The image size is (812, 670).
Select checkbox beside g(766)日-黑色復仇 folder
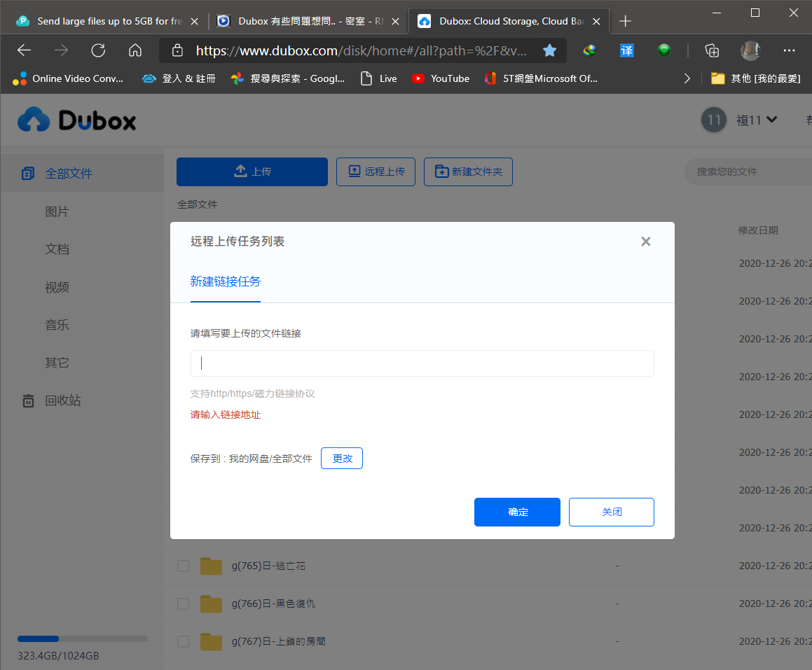(184, 603)
